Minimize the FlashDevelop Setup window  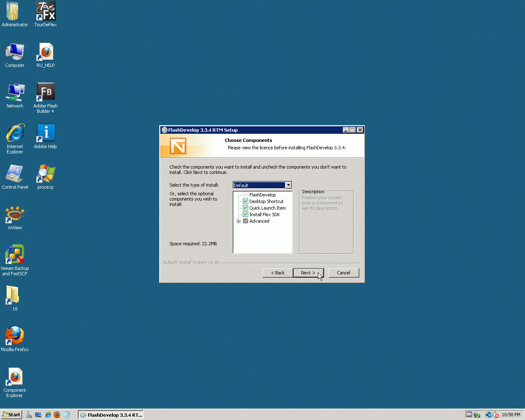click(346, 130)
